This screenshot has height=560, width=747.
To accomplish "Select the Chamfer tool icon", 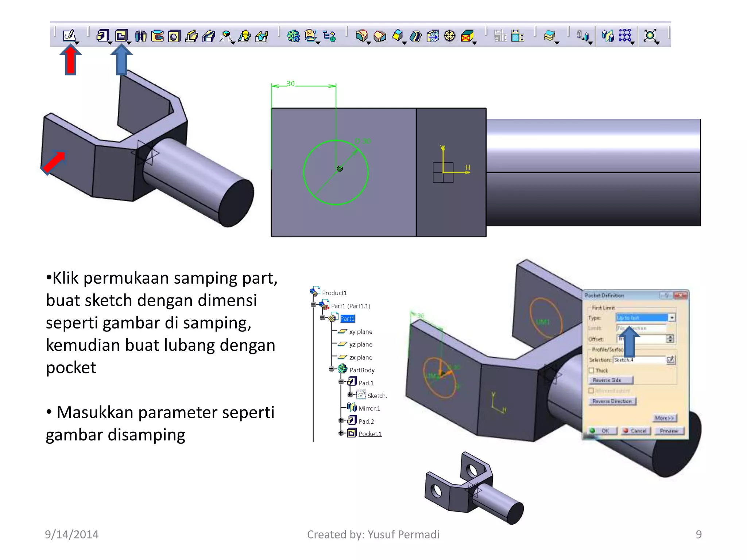I will (380, 36).
